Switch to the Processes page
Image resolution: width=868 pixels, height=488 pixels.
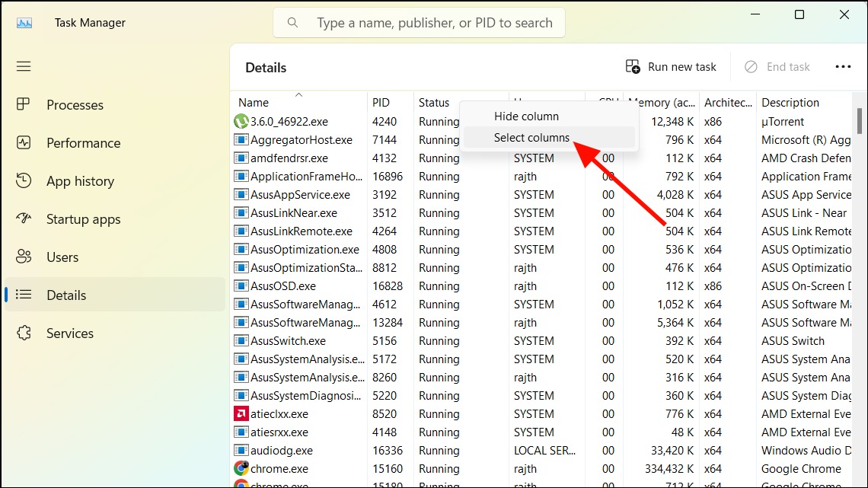(x=115, y=104)
